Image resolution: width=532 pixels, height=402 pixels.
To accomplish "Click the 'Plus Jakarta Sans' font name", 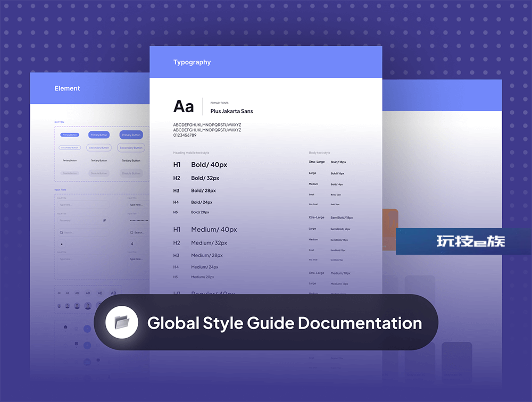I will (x=232, y=111).
